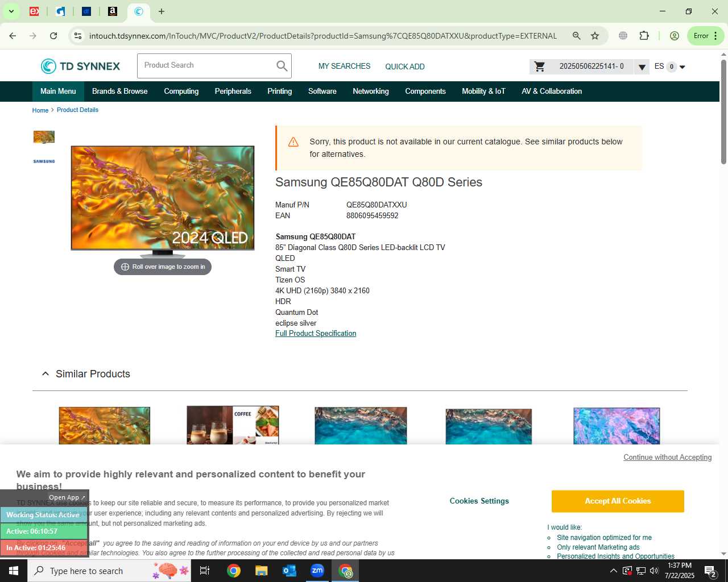Click the warning triangle in the alert
The image size is (728, 582).
coord(293,142)
